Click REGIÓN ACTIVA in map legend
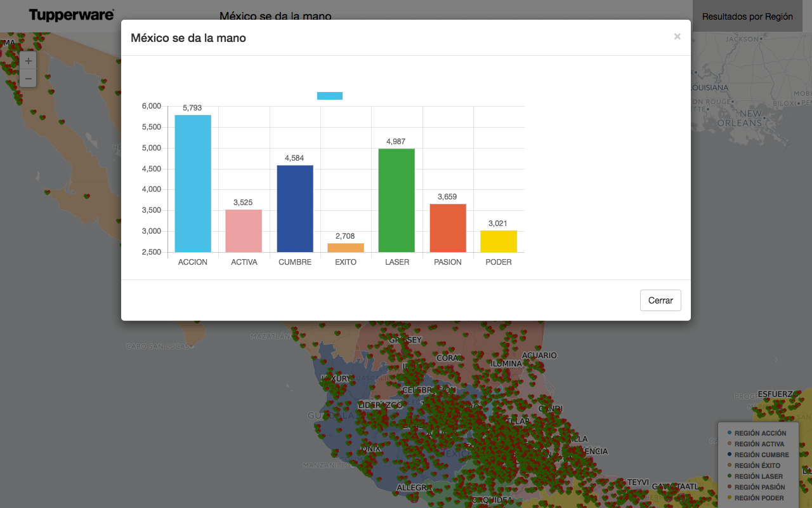Screen dimensions: 812x508 coord(759,444)
